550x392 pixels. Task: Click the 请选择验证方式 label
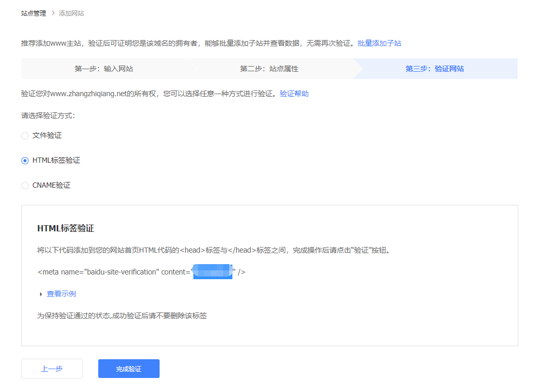click(48, 115)
